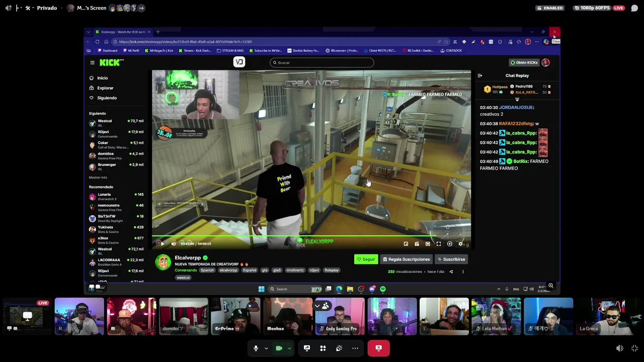Share the Elcalvorpp video

(451, 271)
